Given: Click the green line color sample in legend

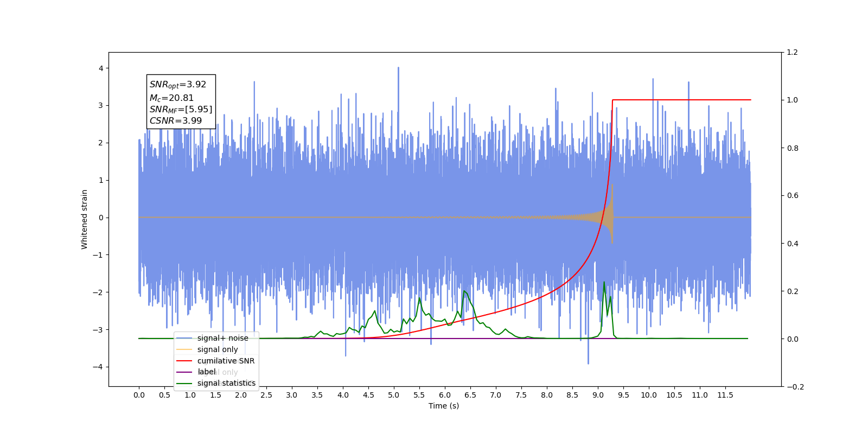Looking at the screenshot, I should coord(184,383).
